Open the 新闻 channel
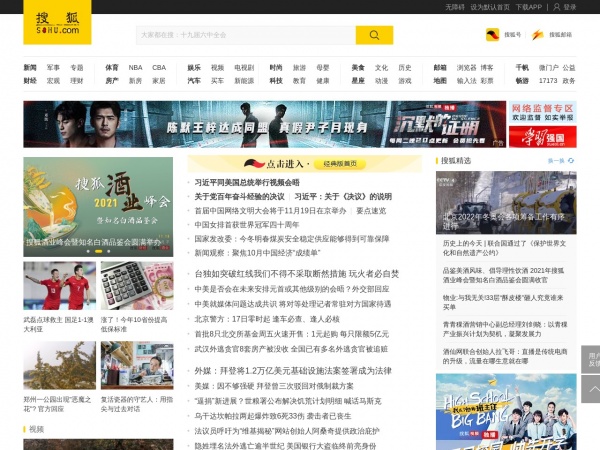Viewport: 600px width, 450px height. click(x=30, y=68)
